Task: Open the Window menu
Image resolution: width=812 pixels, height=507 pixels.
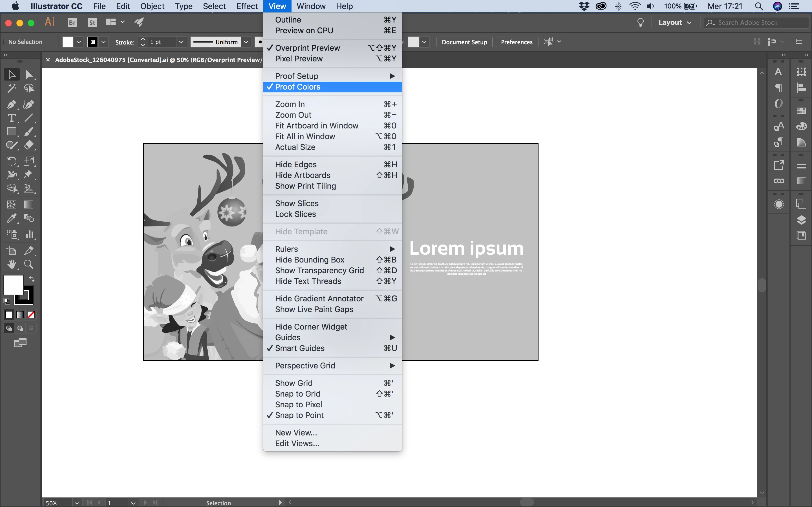Action: (x=311, y=6)
